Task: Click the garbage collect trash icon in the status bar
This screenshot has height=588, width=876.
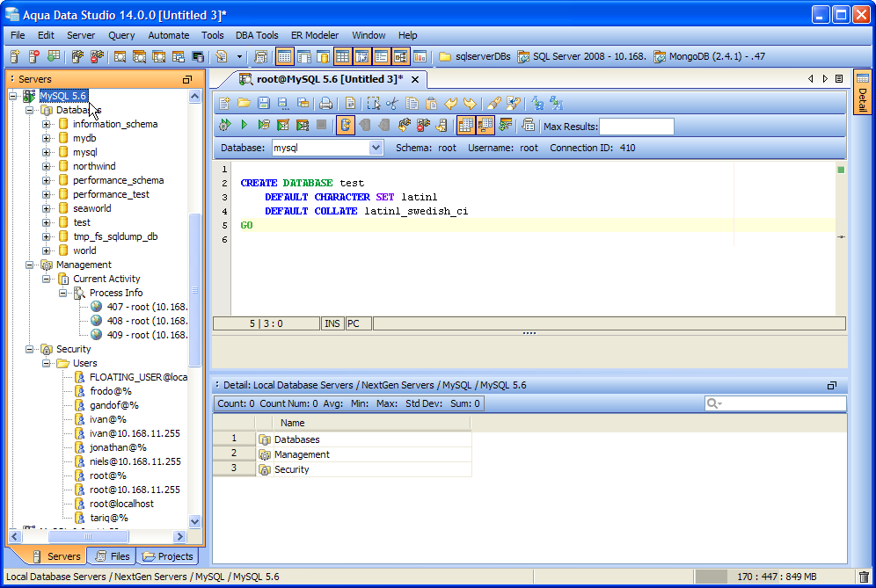Action: (x=864, y=577)
